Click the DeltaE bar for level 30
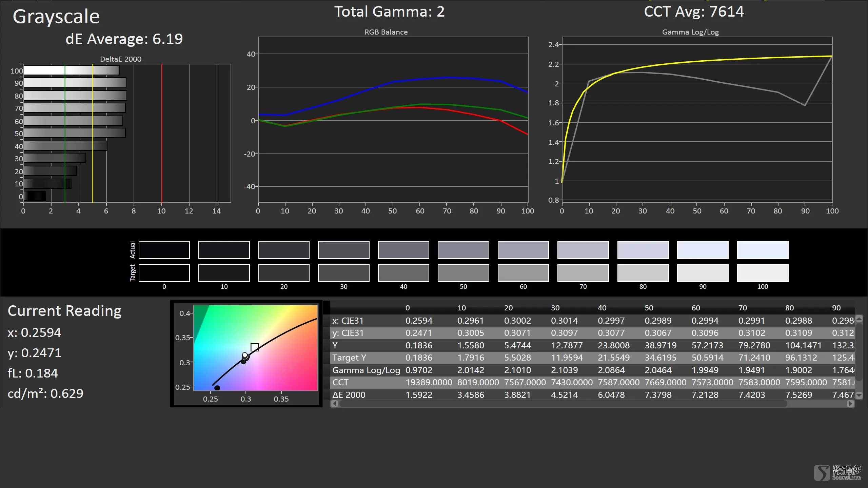This screenshot has height=488, width=868. (x=55, y=158)
